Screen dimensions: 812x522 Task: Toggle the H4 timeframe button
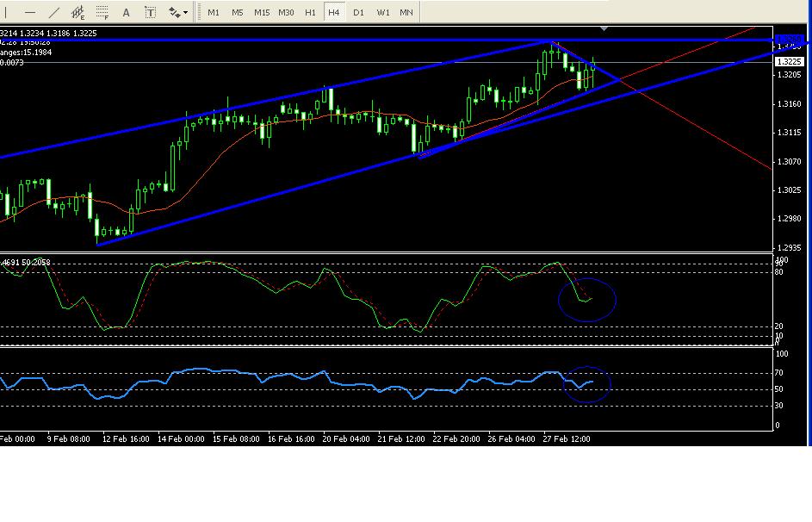pos(333,12)
